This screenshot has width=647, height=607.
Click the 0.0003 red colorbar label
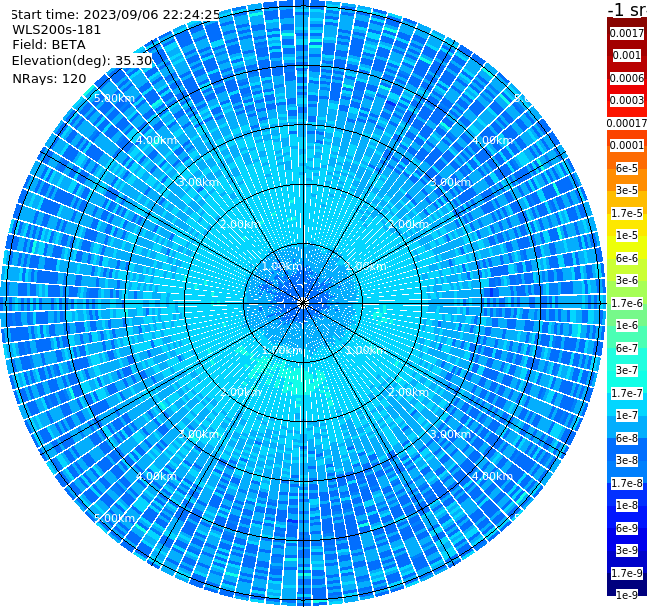(627, 100)
